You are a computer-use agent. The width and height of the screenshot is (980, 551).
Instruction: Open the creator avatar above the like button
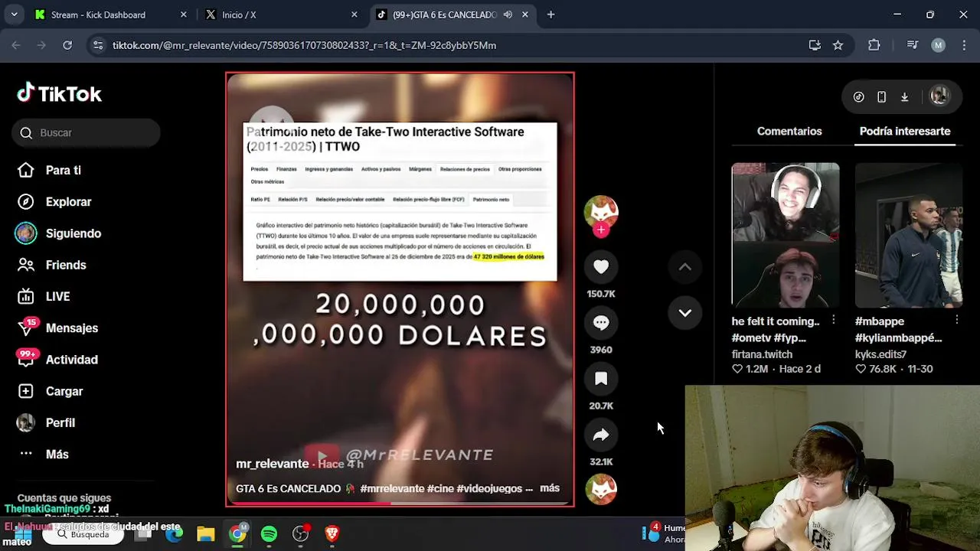[x=601, y=210]
